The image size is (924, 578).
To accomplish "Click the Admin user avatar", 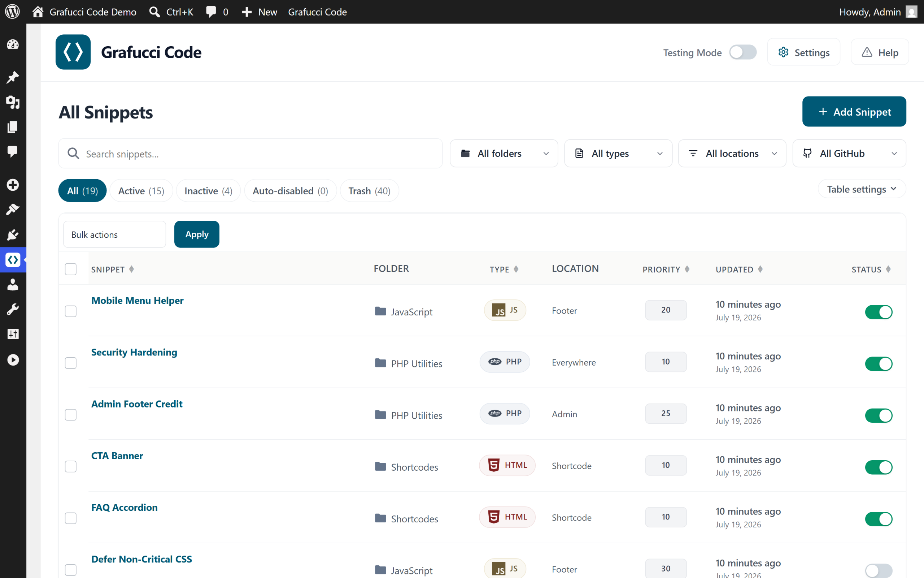I will (911, 12).
